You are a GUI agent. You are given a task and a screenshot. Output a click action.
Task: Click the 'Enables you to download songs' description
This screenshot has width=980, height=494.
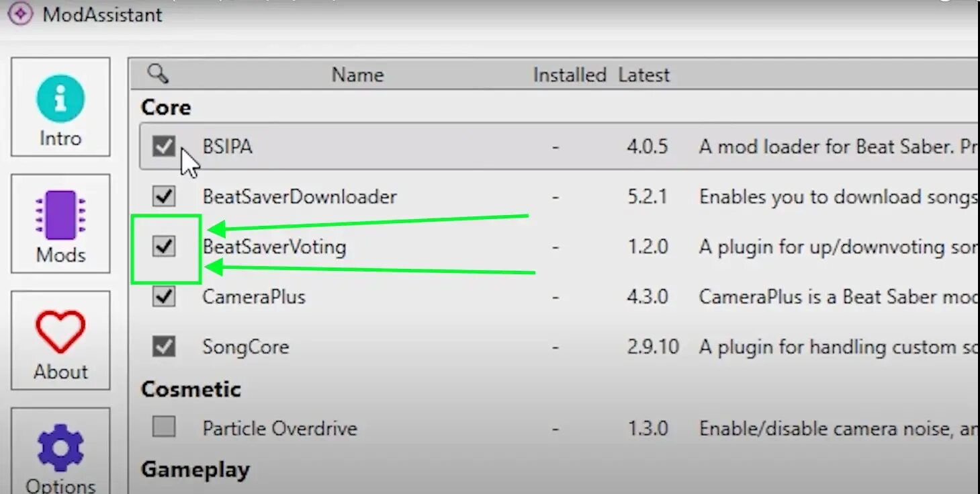838,196
